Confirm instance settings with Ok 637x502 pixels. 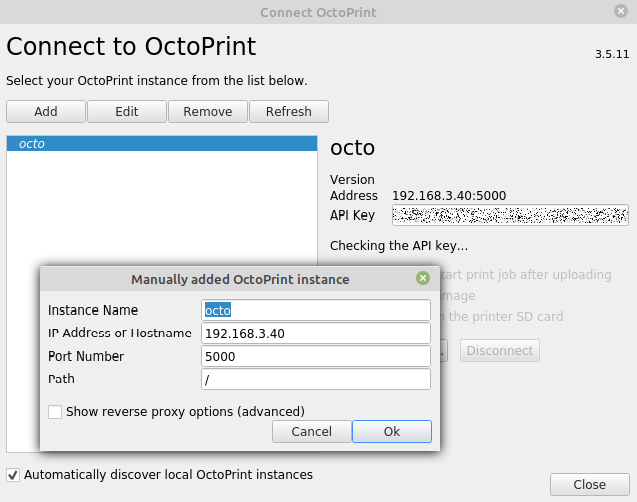tap(392, 431)
